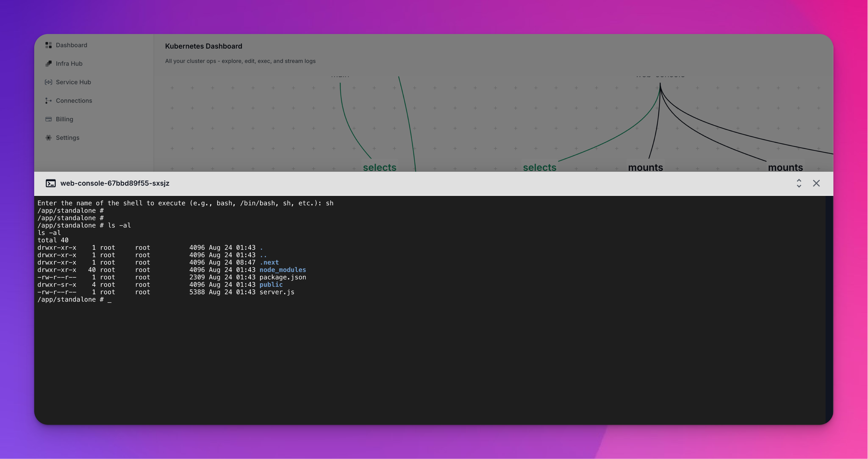This screenshot has width=868, height=459.
Task: Click the 2309 file size value
Action: [x=197, y=277]
